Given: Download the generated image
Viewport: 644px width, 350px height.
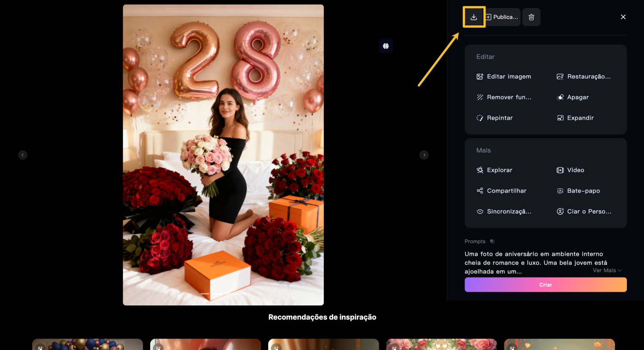Looking at the screenshot, I should (474, 17).
